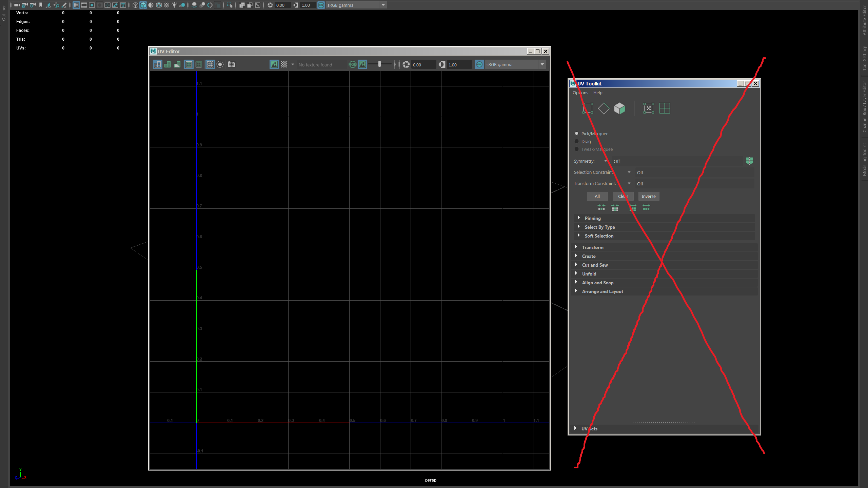Select the face (cube) selection icon
This screenshot has height=488, width=868.
619,108
